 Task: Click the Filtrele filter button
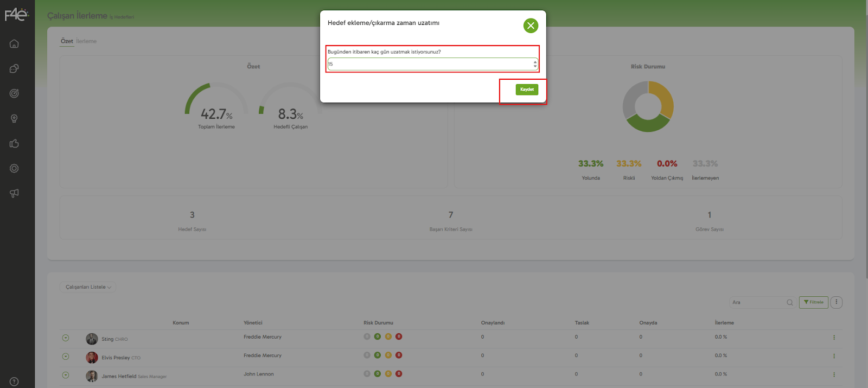click(813, 302)
